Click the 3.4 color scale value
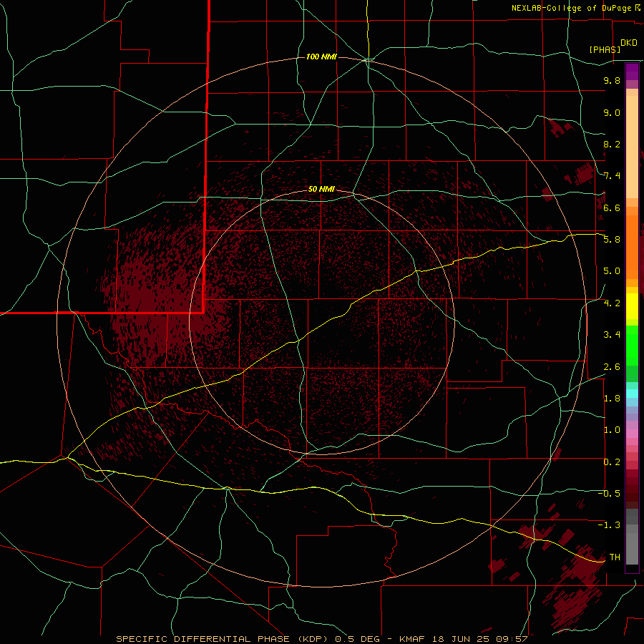 point(612,335)
